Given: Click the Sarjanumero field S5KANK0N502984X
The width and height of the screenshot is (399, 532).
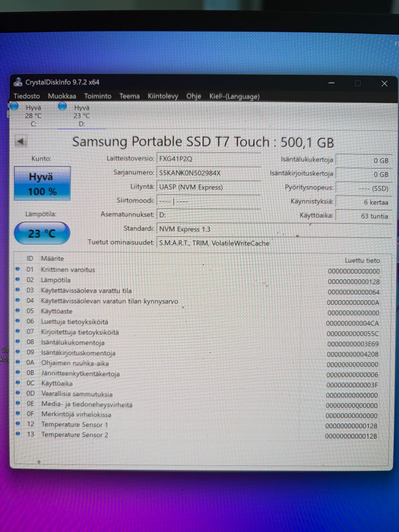Looking at the screenshot, I should click(209, 173).
